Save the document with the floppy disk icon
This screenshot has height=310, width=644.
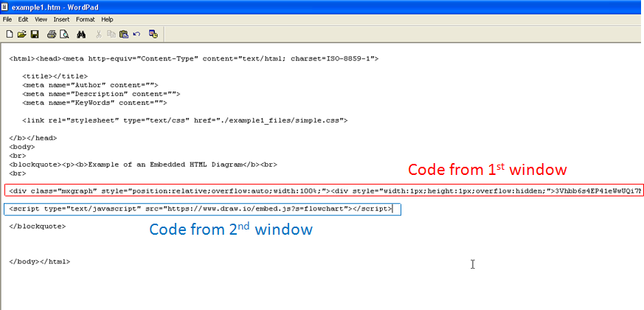point(35,35)
